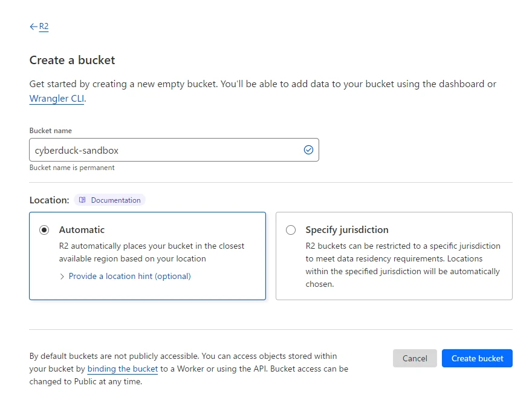Click the Specify jurisdiction card description

pos(403,265)
